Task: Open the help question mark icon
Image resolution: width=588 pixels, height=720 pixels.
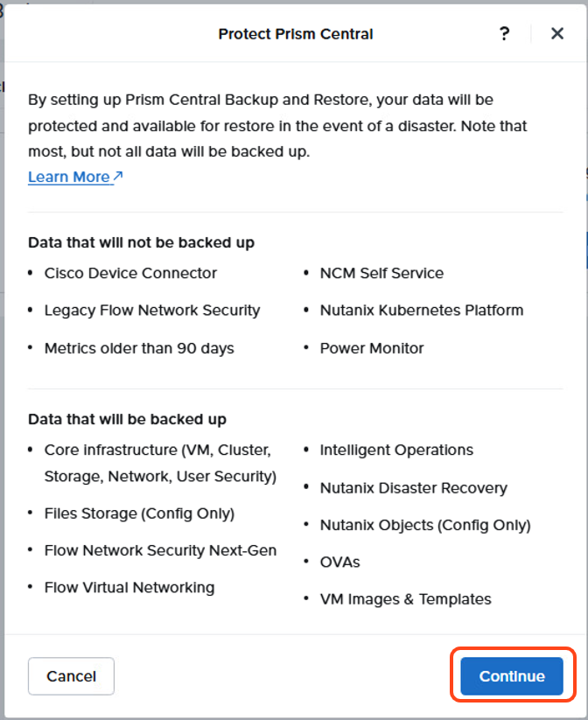Action: (x=504, y=33)
